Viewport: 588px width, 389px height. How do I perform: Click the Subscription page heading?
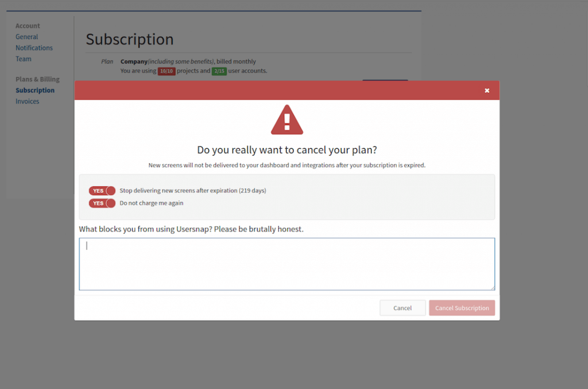(130, 40)
